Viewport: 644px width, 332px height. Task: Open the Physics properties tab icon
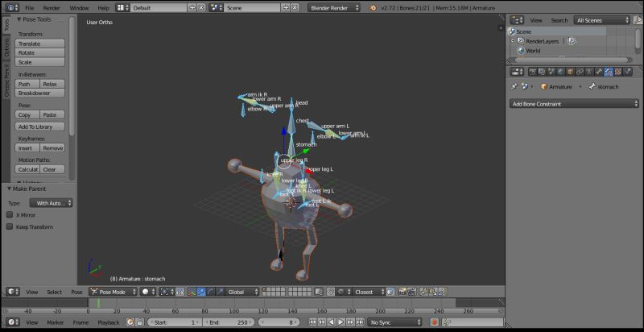coord(628,72)
